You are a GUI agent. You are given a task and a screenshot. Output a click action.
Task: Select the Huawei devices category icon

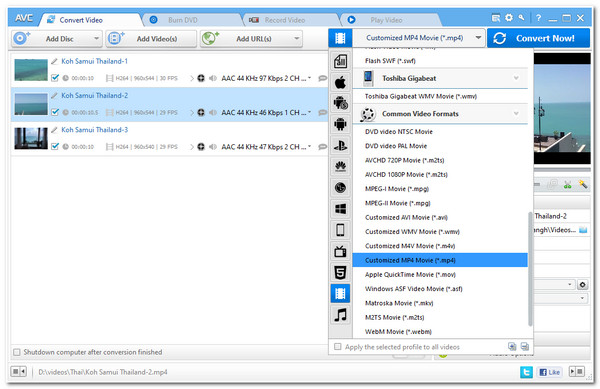click(340, 166)
